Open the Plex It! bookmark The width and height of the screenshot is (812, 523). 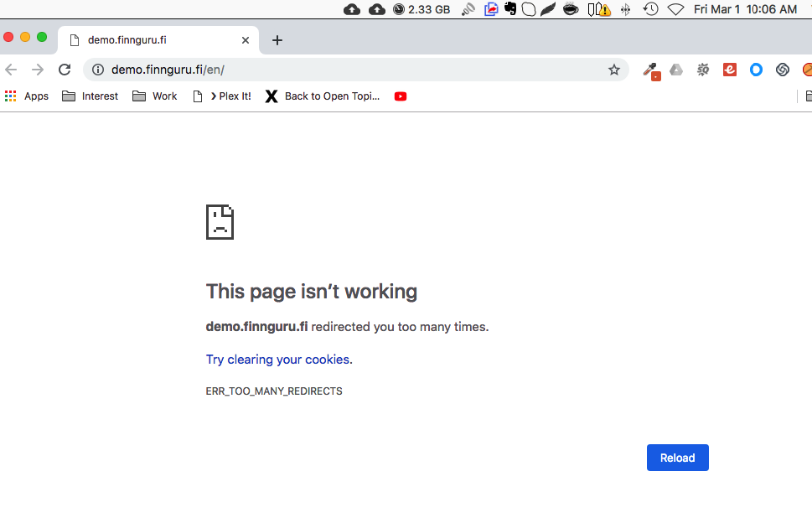(x=222, y=96)
